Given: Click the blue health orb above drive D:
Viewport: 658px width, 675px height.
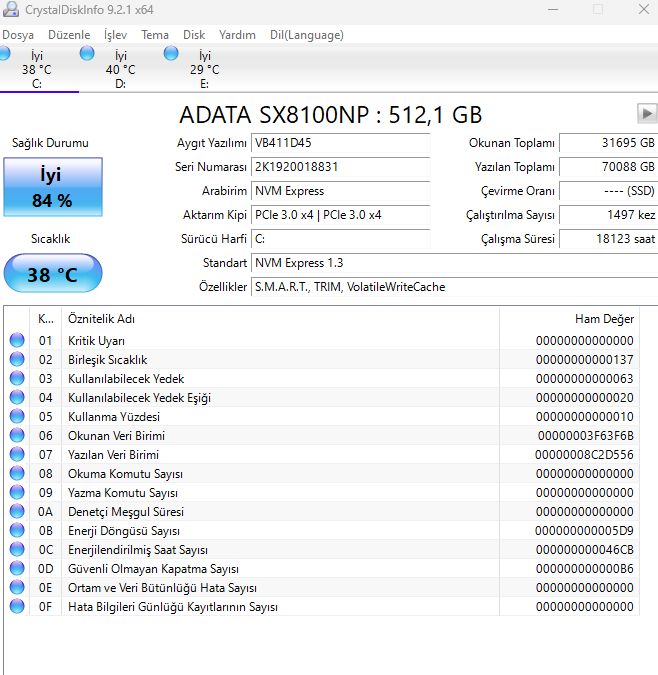Looking at the screenshot, I should [x=87, y=53].
